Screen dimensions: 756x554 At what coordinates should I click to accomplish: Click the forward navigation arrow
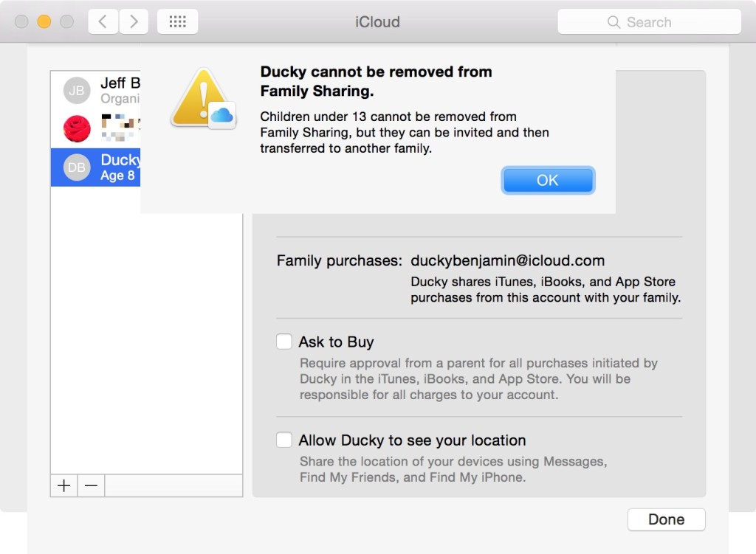[x=134, y=21]
